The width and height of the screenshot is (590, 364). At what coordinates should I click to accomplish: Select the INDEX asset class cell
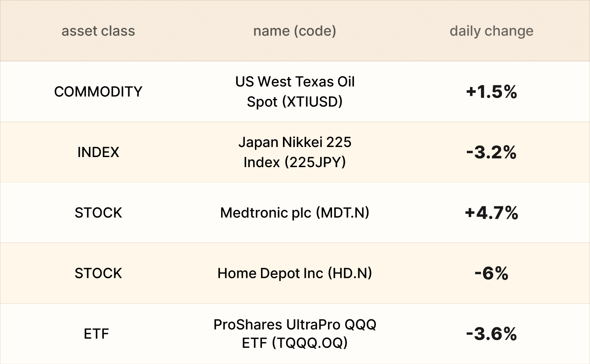point(98,152)
